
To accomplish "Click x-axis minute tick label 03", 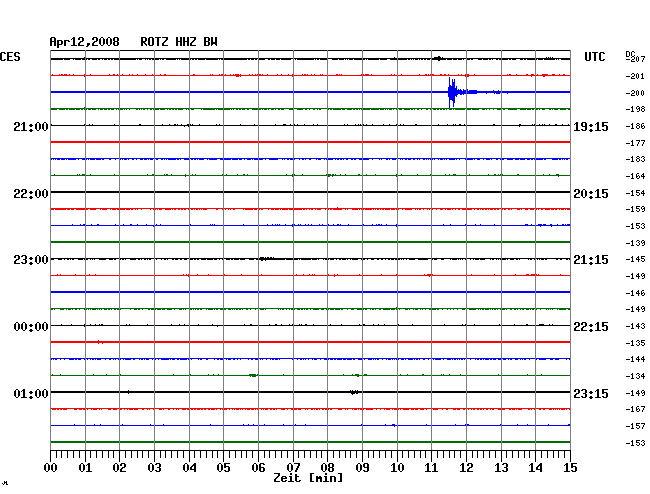I will point(154,468).
